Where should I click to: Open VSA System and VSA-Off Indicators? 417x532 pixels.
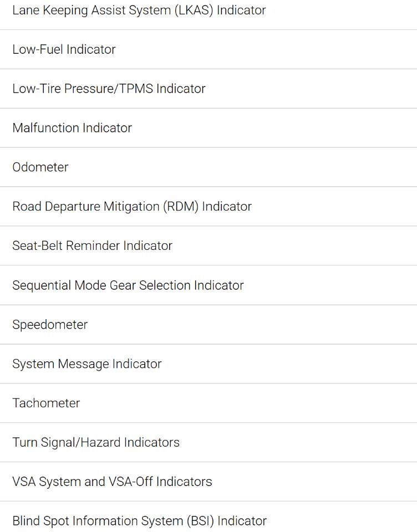(x=208, y=482)
